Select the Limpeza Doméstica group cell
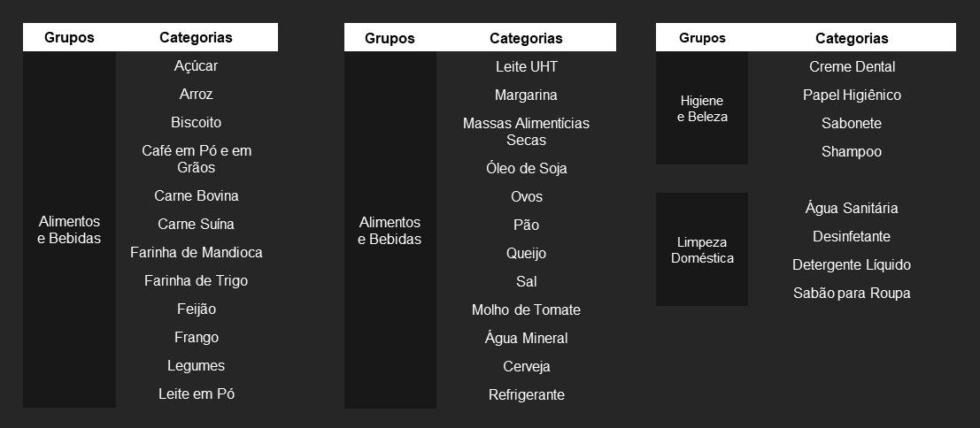 pos(702,249)
